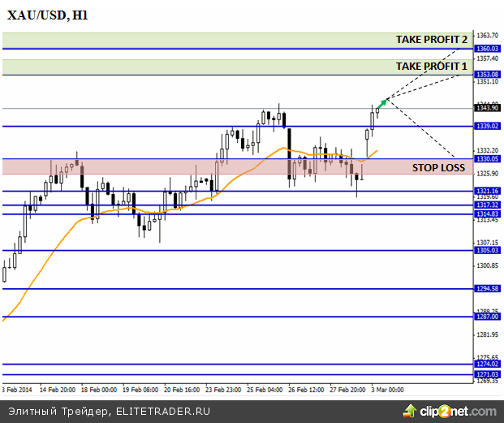Select the TAKE PROFIT 1 label
This screenshot has width=504, height=423.
(x=431, y=66)
